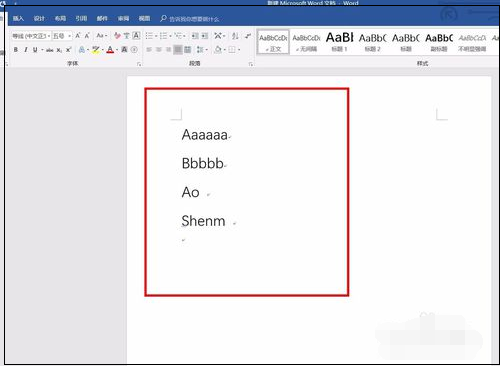This screenshot has width=502, height=366.
Task: Click the character shading icon
Action: pyautogui.click(x=124, y=50)
